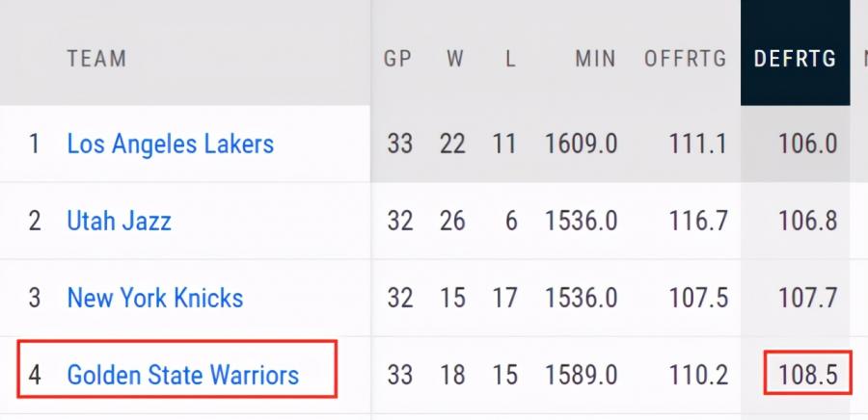Select Warriors defensive rating 108.5 cell
868x420 pixels.
pos(808,375)
